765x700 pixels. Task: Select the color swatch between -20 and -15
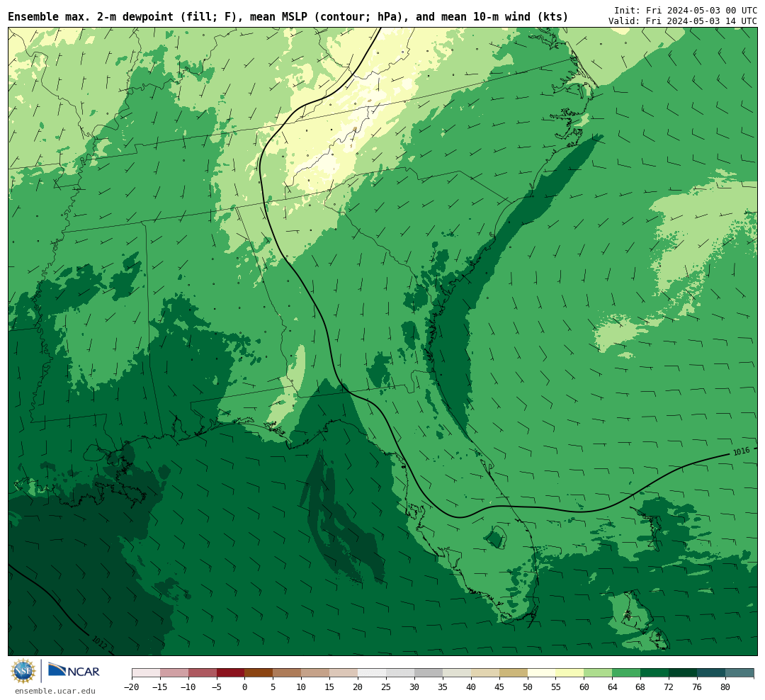pyautogui.click(x=146, y=673)
